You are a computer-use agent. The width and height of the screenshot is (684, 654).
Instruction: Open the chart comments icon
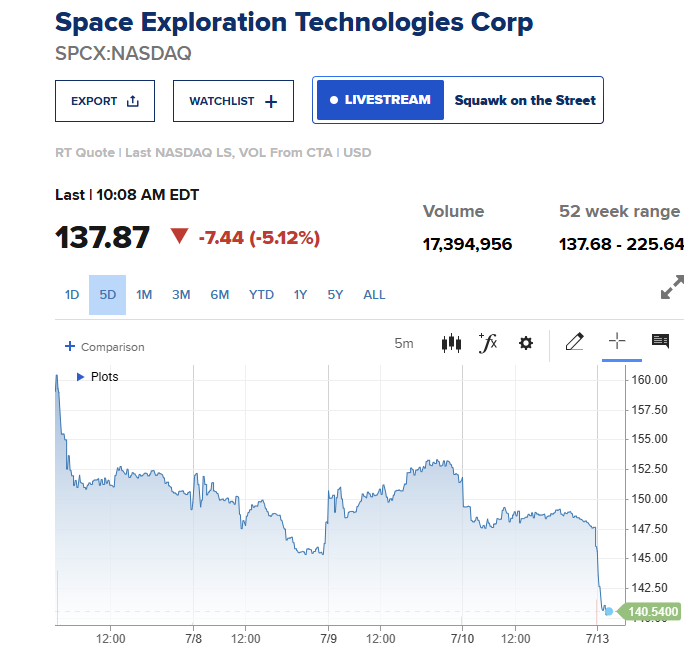click(660, 341)
